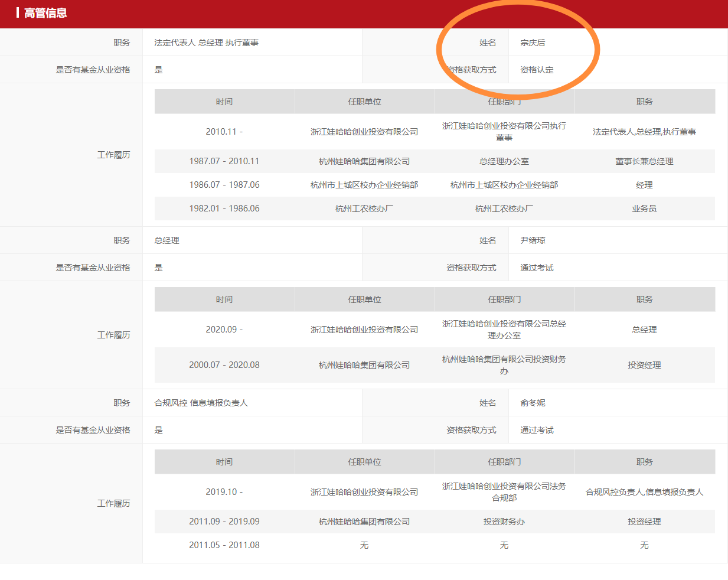Image resolution: width=728 pixels, height=580 pixels.
Task: Select department cell 杭州娃哈哈集团有限公司投资财务办
Action: [x=504, y=365]
